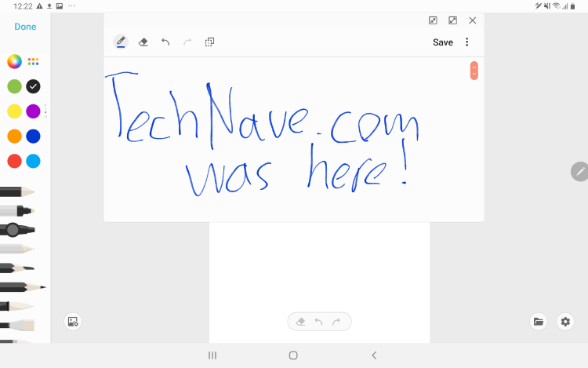The width and height of the screenshot is (588, 368).
Task: Tap the Android back button
Action: [x=374, y=355]
